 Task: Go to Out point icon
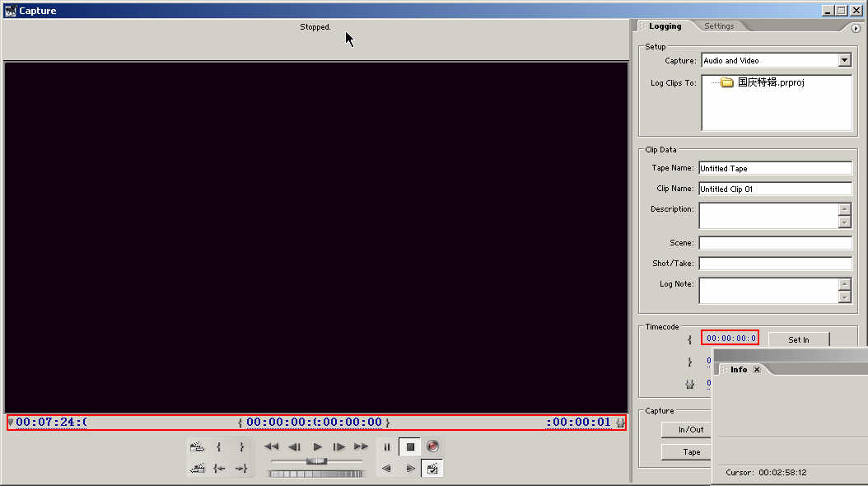point(241,468)
